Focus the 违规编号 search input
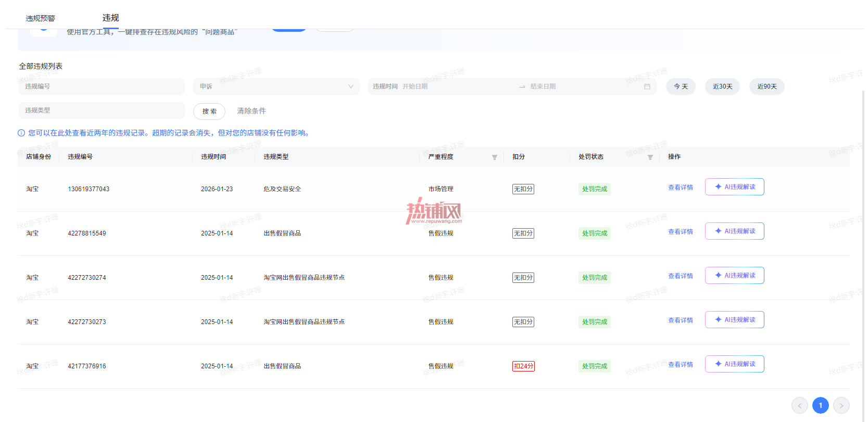Screen dimensions: 868x422 pos(102,86)
